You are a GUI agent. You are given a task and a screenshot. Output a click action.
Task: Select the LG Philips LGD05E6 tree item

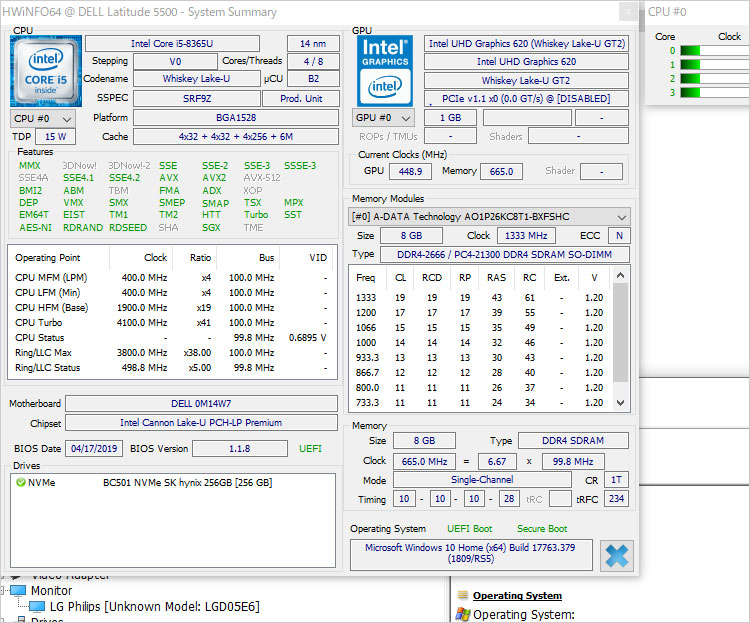(x=154, y=607)
